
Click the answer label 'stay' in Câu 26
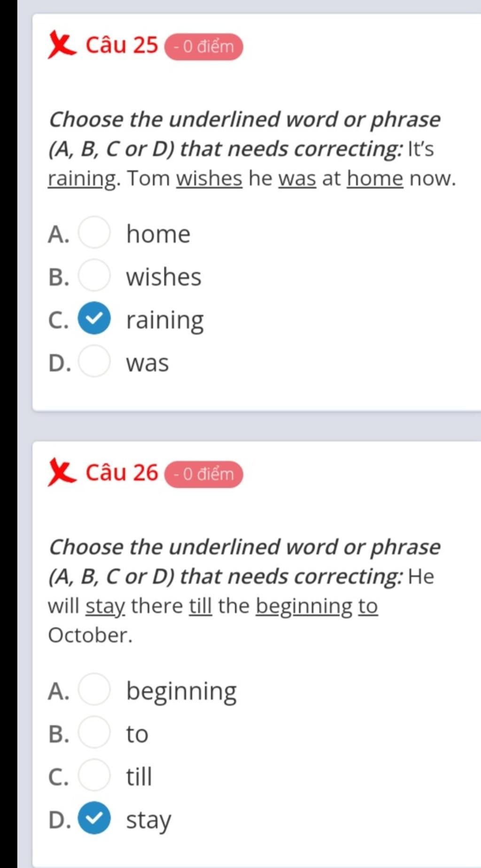click(148, 820)
